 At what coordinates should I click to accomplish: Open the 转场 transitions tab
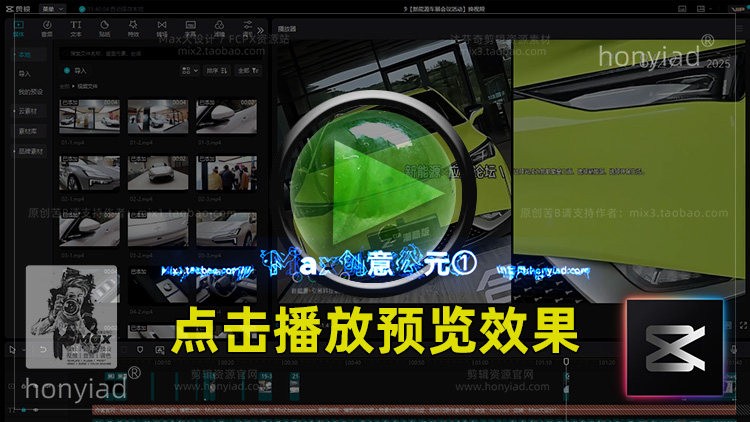click(x=162, y=29)
